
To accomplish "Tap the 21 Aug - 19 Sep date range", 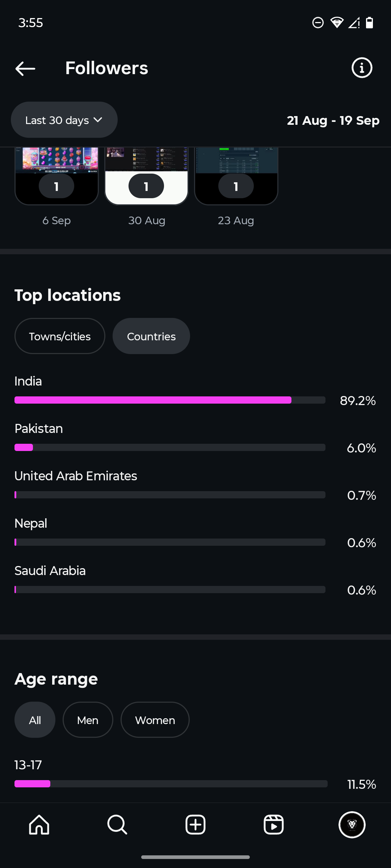I will coord(333,120).
